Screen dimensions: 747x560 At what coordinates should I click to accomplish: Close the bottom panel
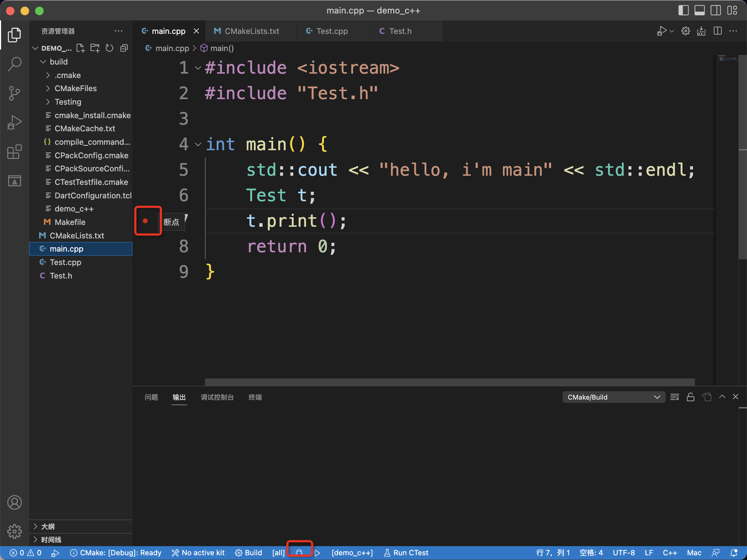(x=736, y=397)
